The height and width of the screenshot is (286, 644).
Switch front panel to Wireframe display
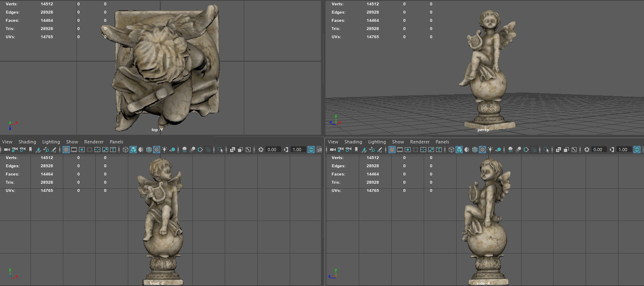[x=125, y=150]
